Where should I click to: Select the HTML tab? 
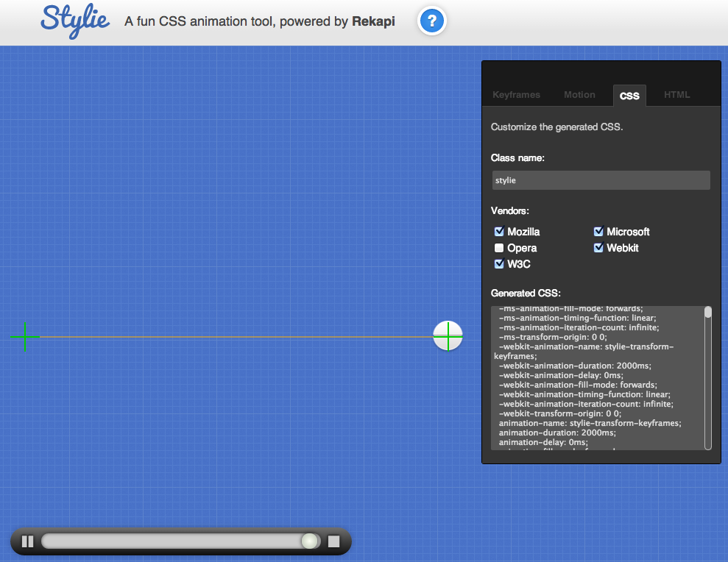(676, 95)
